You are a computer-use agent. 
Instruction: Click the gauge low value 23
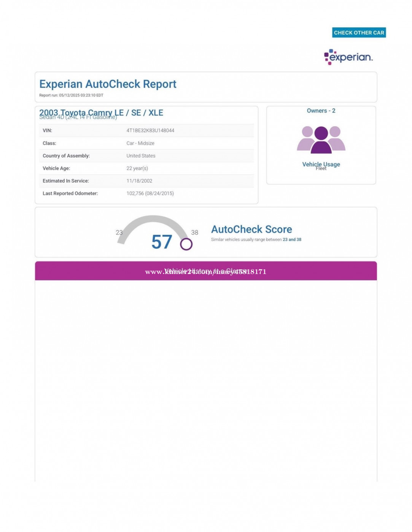[x=119, y=233]
